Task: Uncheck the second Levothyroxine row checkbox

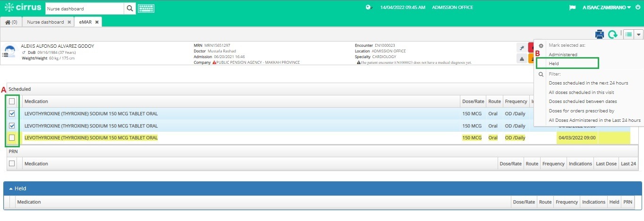Action: [12, 126]
